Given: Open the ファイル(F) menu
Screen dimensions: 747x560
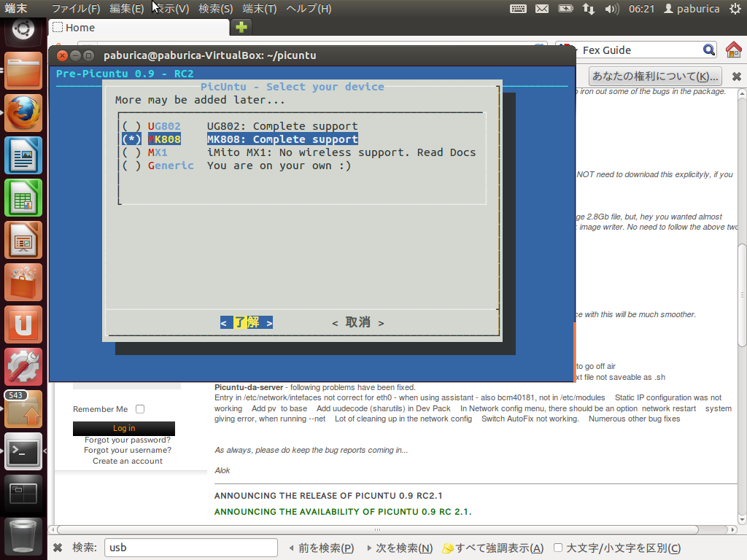Looking at the screenshot, I should coord(76,9).
